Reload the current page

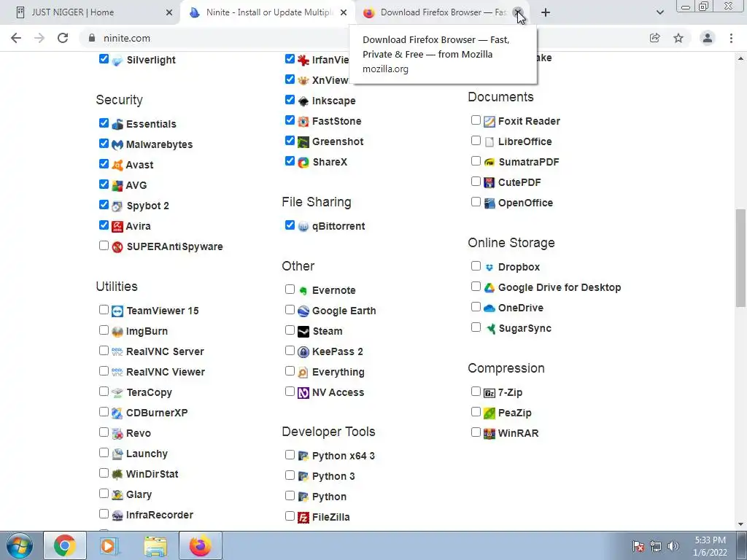pyautogui.click(x=63, y=38)
